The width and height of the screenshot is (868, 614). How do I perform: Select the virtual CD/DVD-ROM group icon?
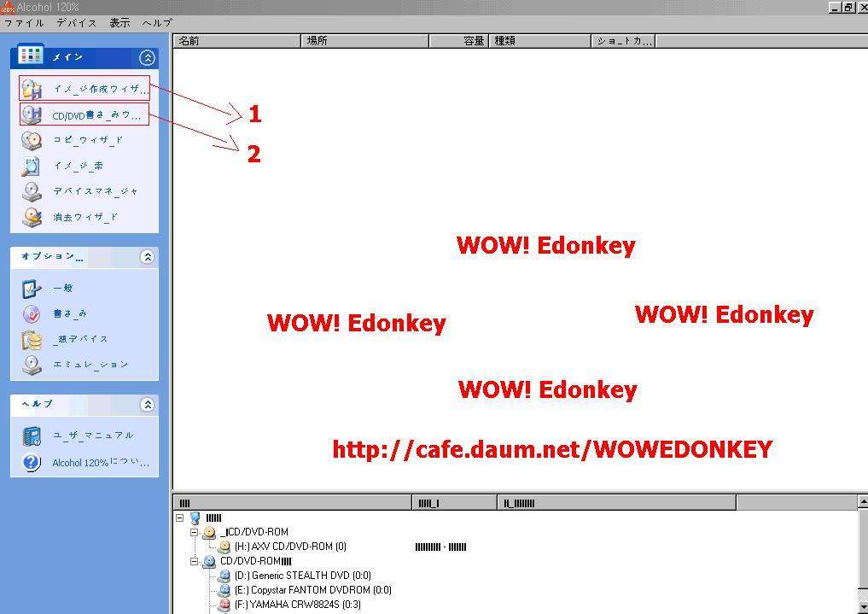click(x=209, y=532)
